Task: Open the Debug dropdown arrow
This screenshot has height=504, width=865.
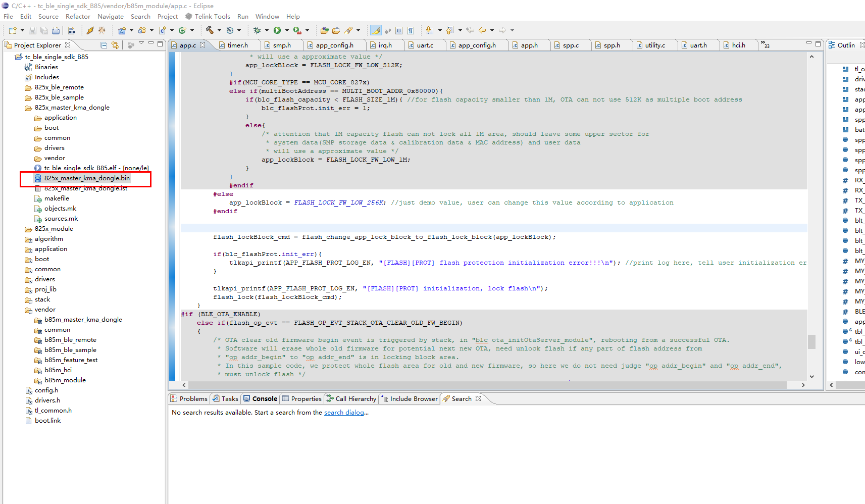Action: coord(266,30)
